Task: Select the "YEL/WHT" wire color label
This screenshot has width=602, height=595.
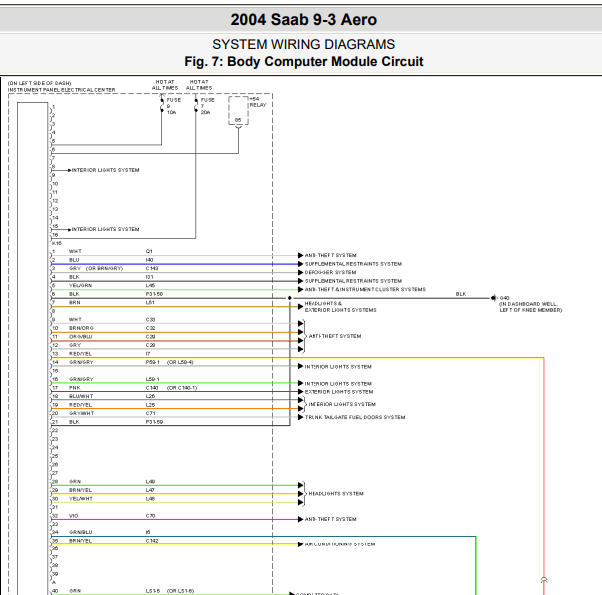Action: pyautogui.click(x=81, y=499)
